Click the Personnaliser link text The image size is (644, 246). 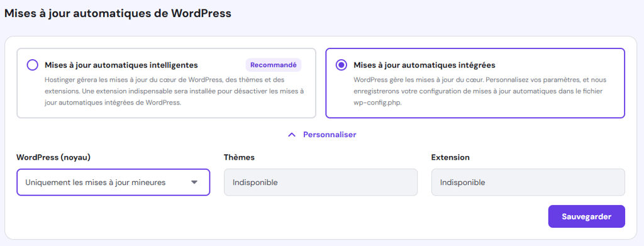click(330, 135)
